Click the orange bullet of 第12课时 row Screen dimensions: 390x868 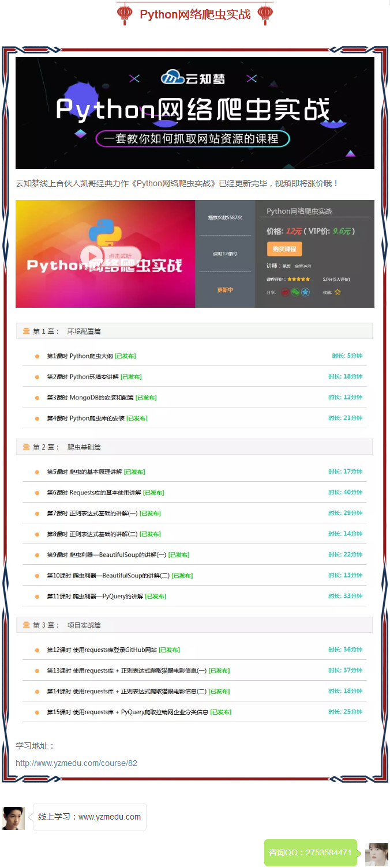tap(37, 650)
